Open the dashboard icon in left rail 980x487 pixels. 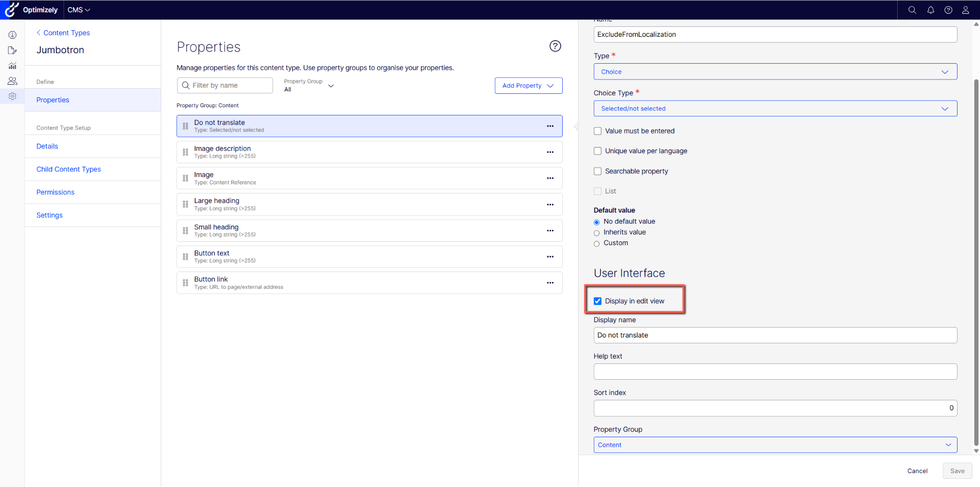tap(12, 35)
